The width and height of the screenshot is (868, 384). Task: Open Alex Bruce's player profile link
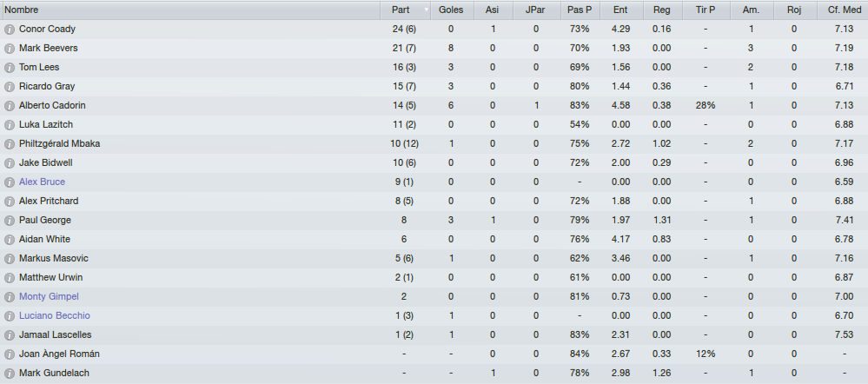(42, 182)
